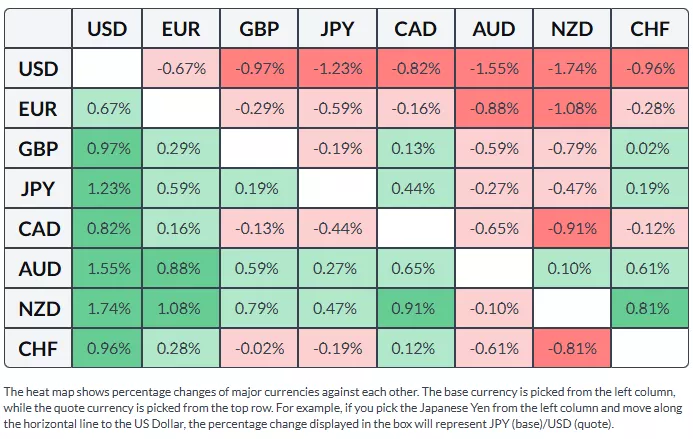Click the USD column header in top row
The height and width of the screenshot is (439, 693).
[107, 29]
